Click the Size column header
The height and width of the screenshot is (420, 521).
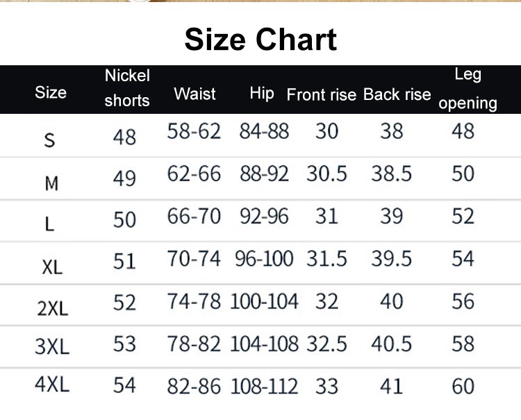(51, 92)
